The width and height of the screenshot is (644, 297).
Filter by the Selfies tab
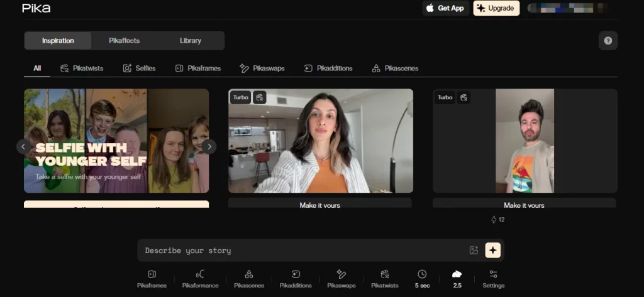[x=139, y=68]
